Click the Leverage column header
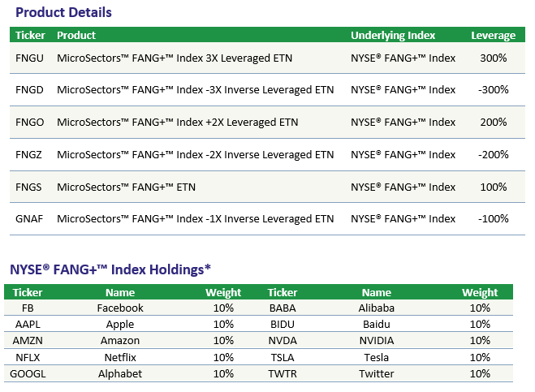 (x=494, y=35)
